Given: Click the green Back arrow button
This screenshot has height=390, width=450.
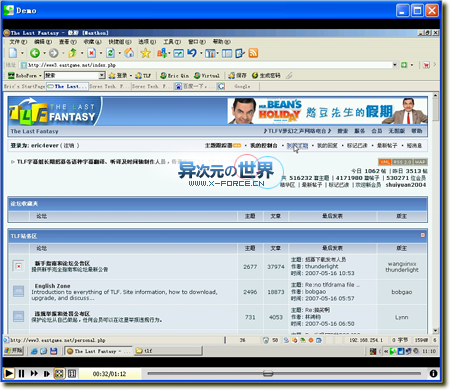Looking at the screenshot, I should click(35, 53).
